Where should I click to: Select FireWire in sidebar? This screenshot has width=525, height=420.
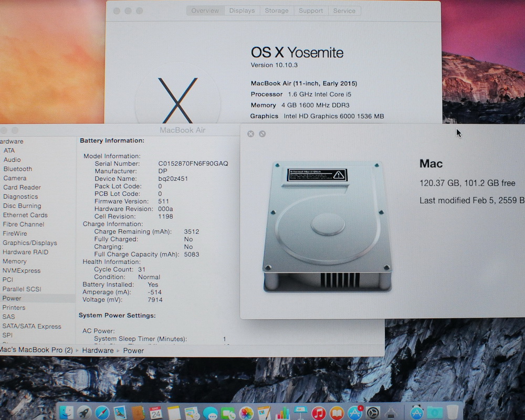click(15, 234)
